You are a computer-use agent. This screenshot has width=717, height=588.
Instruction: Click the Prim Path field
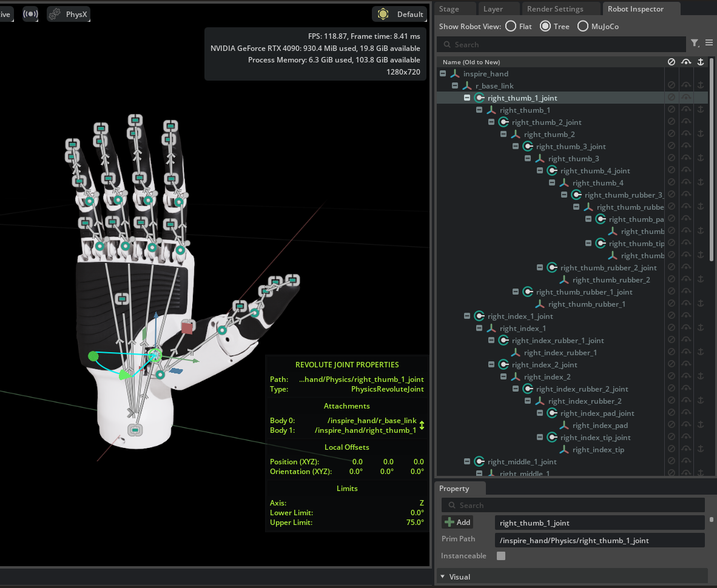click(x=599, y=541)
